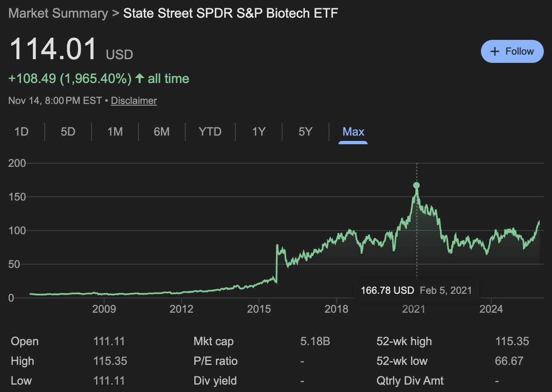
Task: Select the 5D time range tab
Action: (x=68, y=131)
